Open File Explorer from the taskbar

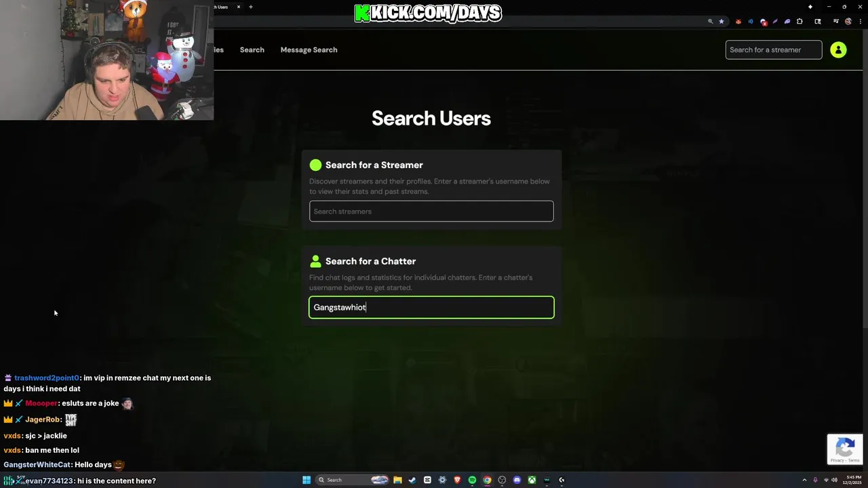397,480
